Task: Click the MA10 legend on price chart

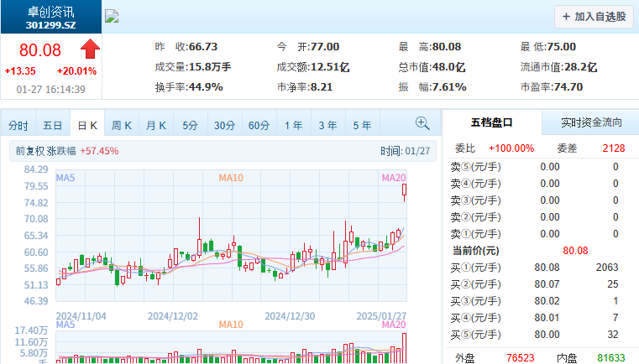Action: tap(231, 178)
